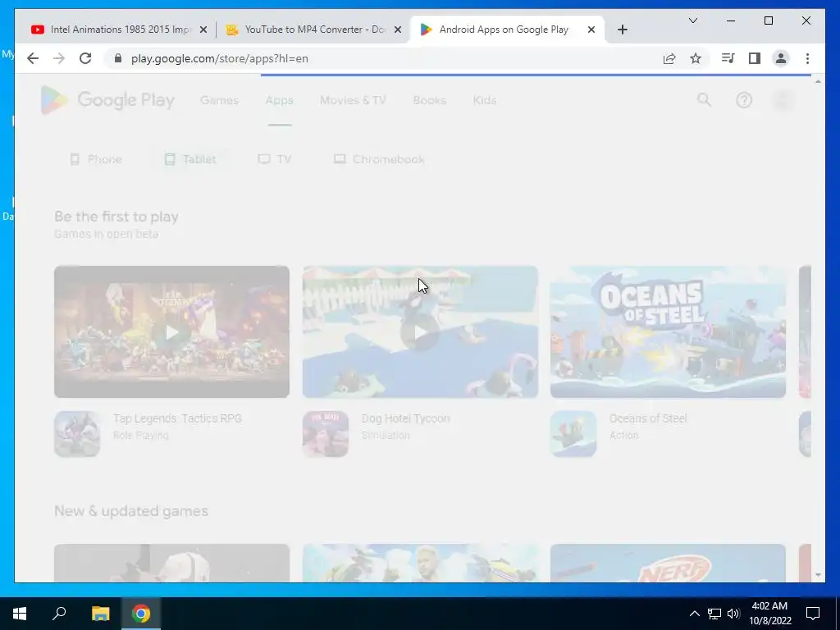Image resolution: width=840 pixels, height=630 pixels.
Task: Open the NERF game banner thumbnail
Action: click(668, 563)
